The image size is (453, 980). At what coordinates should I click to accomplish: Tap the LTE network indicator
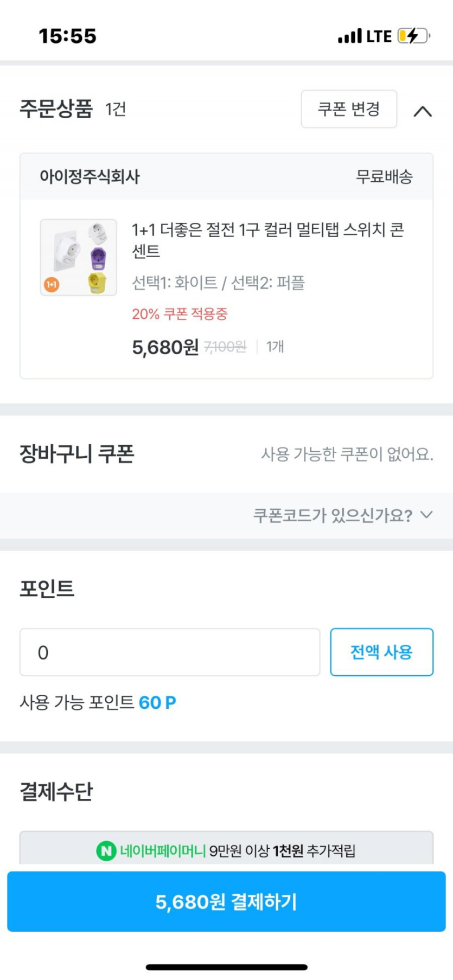(x=379, y=36)
